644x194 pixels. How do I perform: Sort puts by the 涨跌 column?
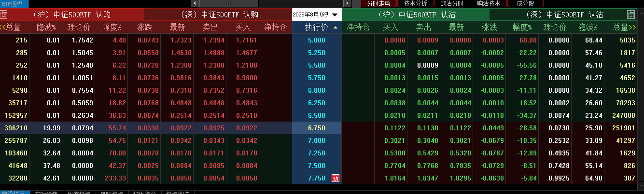(x=489, y=28)
